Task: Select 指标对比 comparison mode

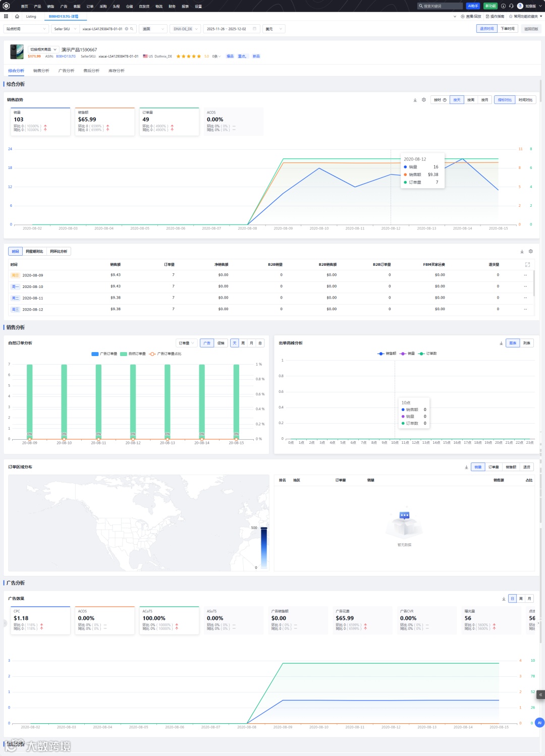Action: click(x=505, y=100)
